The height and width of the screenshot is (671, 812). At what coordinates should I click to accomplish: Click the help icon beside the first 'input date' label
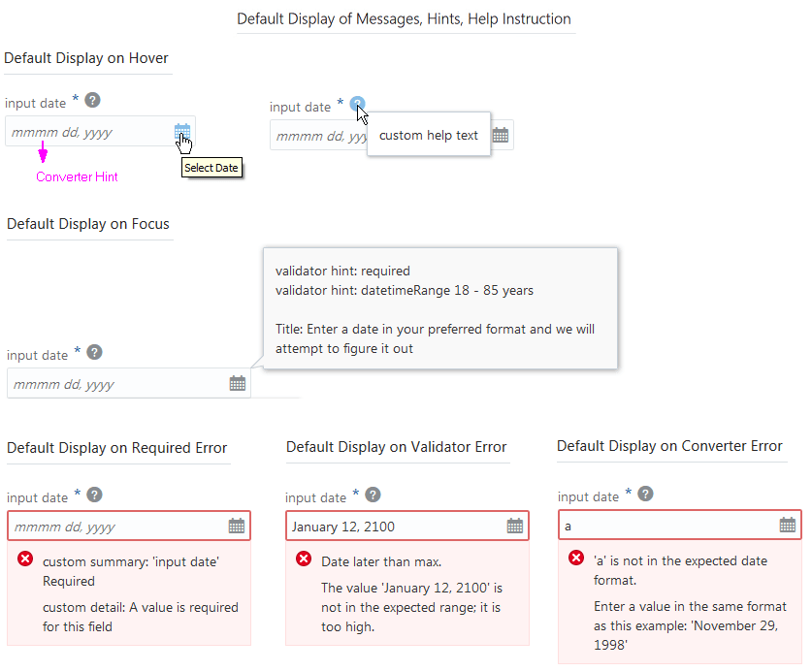tap(91, 100)
